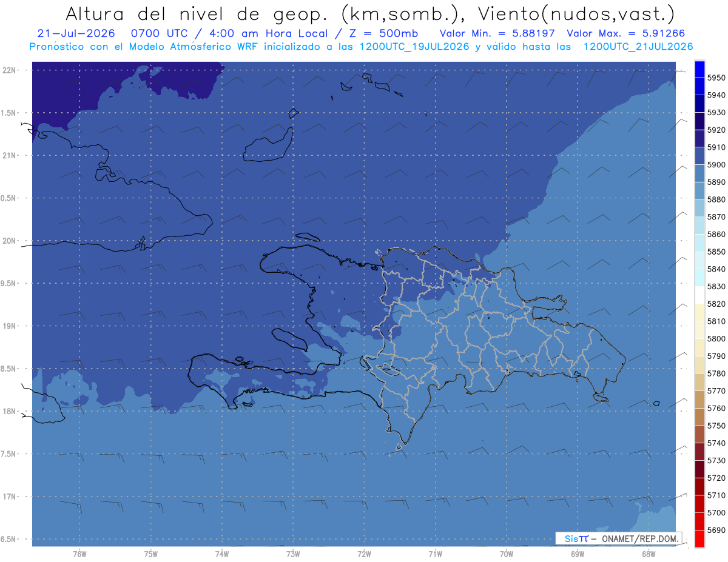Image resolution: width=728 pixels, height=562 pixels.
Task: Click the '5830' legend value
Action: coord(716,286)
